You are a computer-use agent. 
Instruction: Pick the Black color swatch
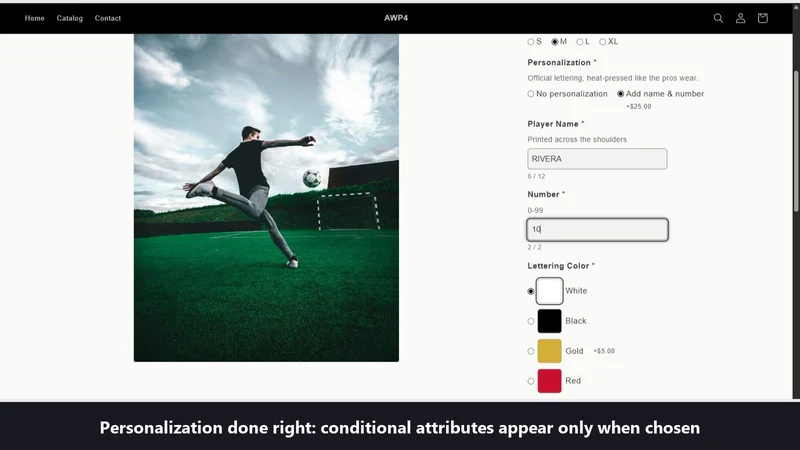(x=549, y=321)
